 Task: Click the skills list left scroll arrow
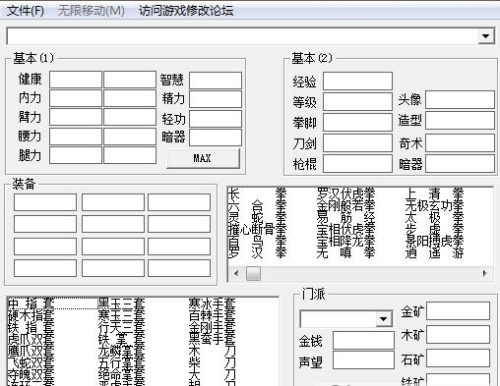(236, 273)
